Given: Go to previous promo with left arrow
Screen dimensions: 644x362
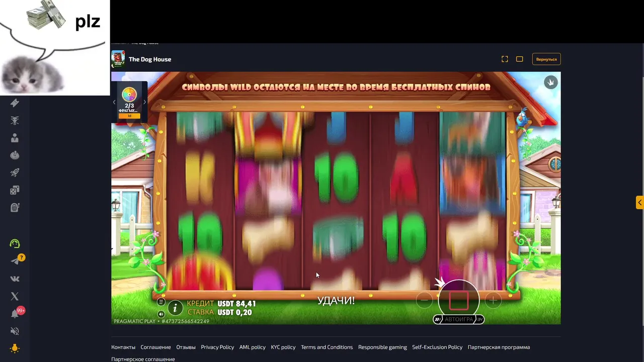Looking at the screenshot, I should click(114, 102).
